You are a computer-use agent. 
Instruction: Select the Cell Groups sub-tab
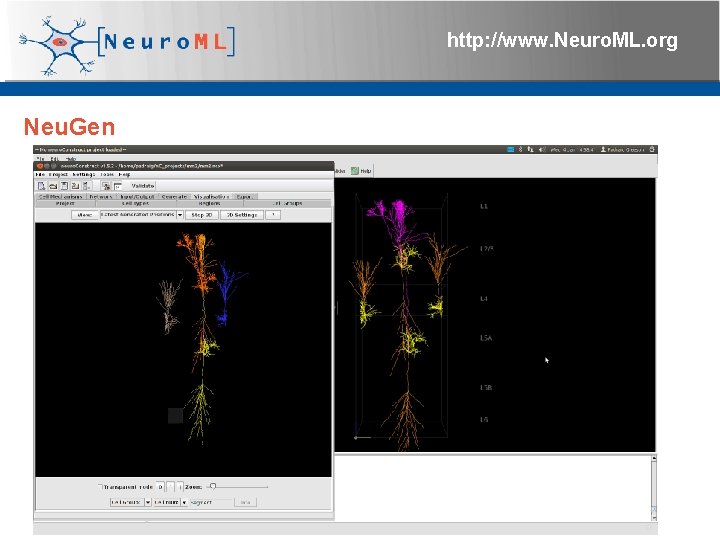287,203
